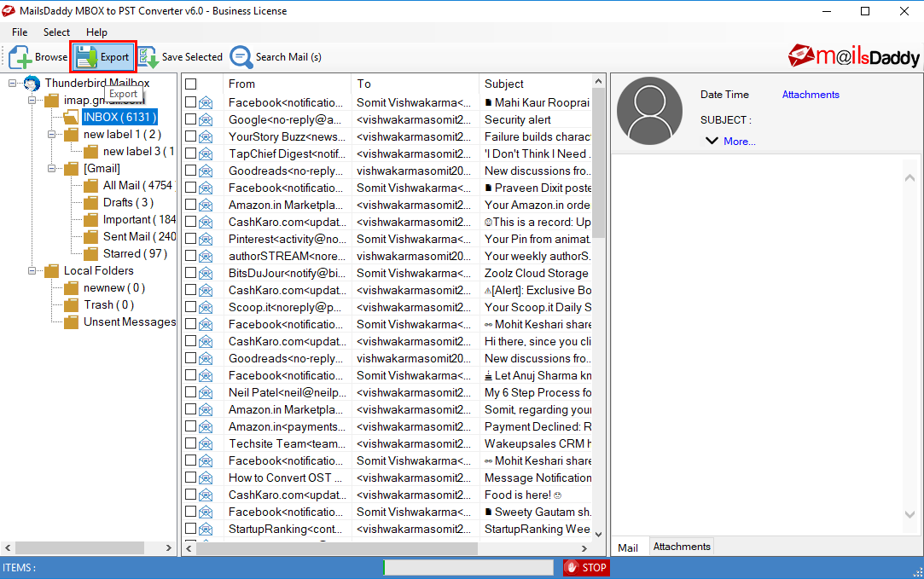
Task: Click the mail list horizontal scrollbar thumb
Action: pos(336,548)
